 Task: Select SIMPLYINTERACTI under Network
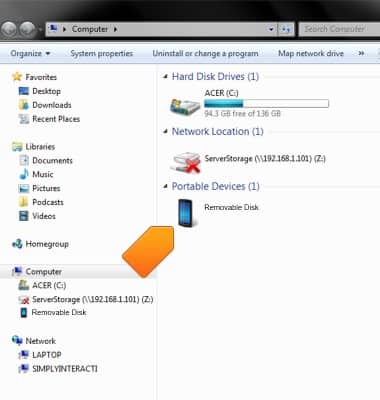[x=65, y=369]
